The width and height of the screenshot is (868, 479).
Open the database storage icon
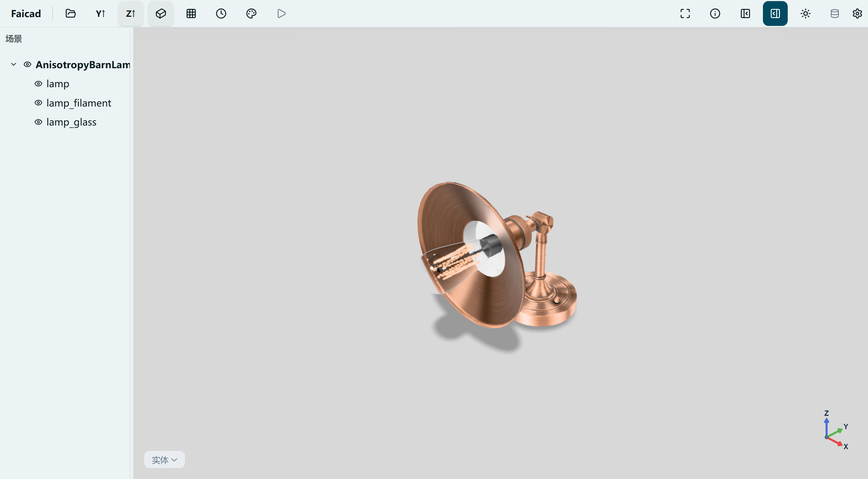[835, 13]
